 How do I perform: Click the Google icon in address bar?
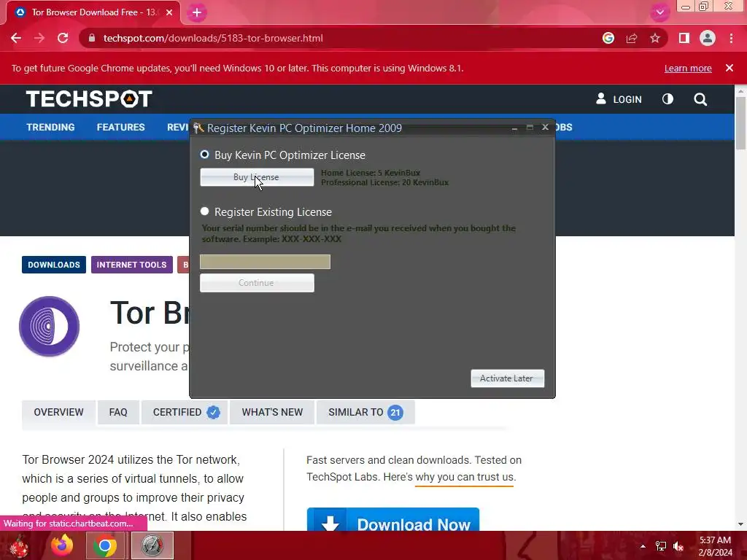click(x=608, y=38)
